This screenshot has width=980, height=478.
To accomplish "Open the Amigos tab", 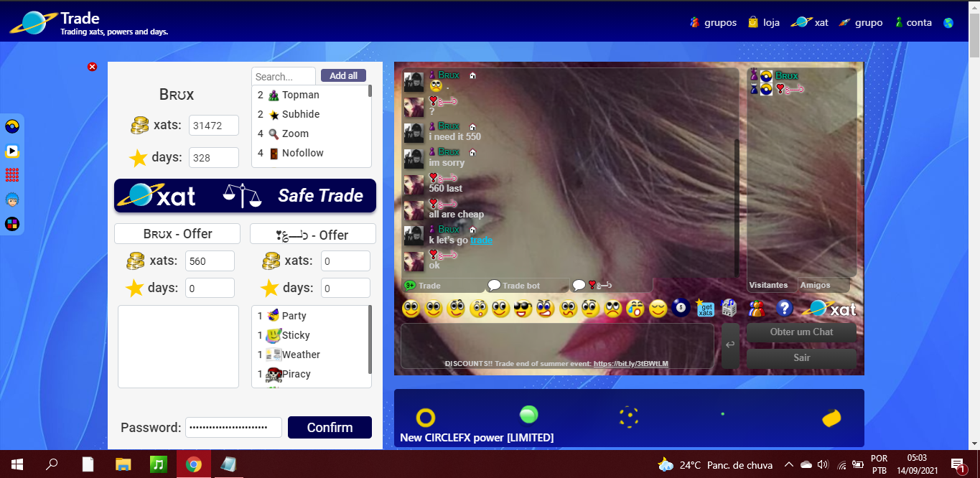I will click(x=823, y=285).
